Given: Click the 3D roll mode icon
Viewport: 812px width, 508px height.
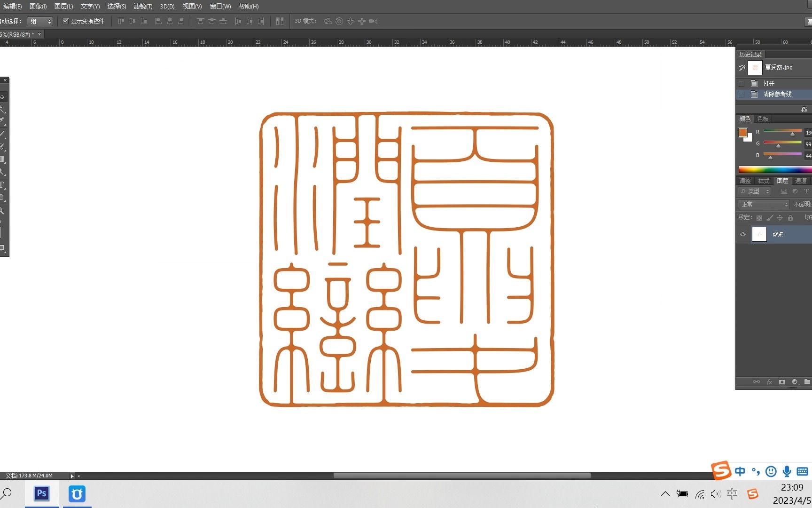Looking at the screenshot, I should coord(339,21).
